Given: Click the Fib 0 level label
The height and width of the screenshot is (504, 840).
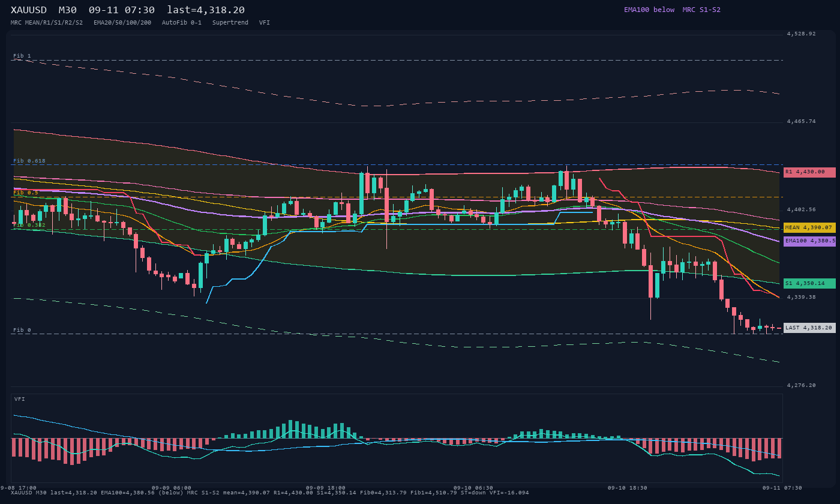Looking at the screenshot, I should point(22,330).
